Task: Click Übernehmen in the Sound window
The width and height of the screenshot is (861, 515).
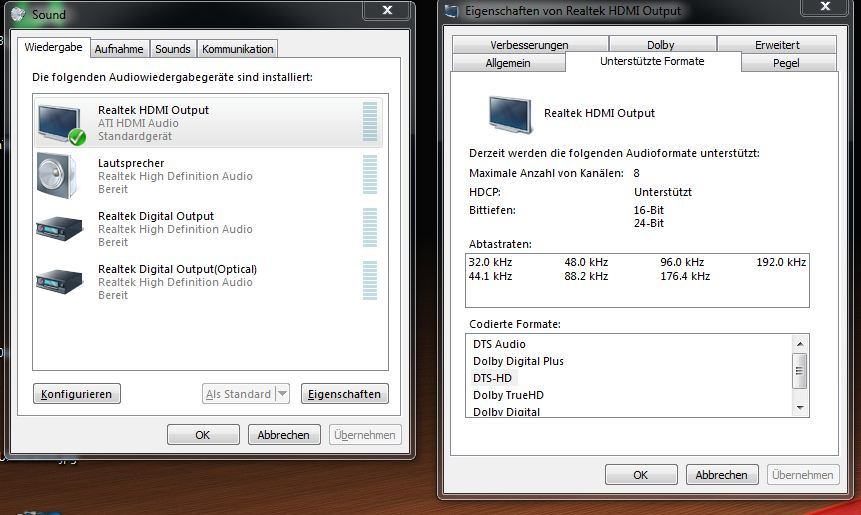Action: click(x=365, y=435)
